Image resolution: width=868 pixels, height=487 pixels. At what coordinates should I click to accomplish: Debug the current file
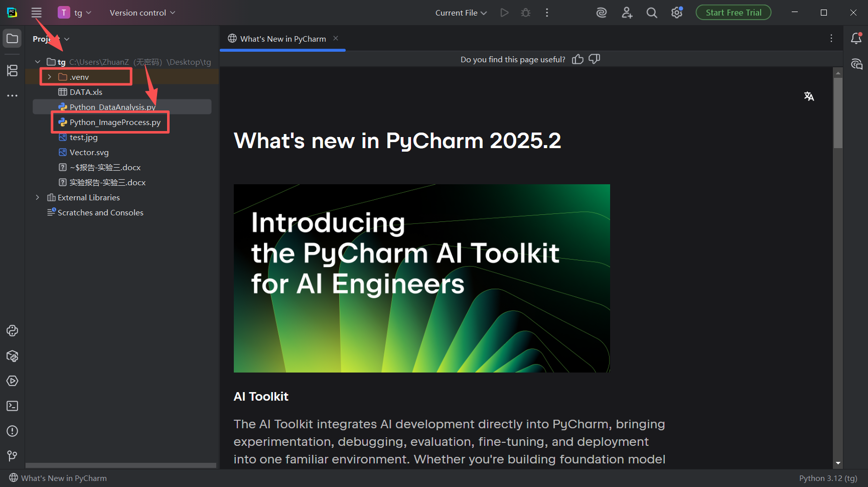tap(526, 13)
